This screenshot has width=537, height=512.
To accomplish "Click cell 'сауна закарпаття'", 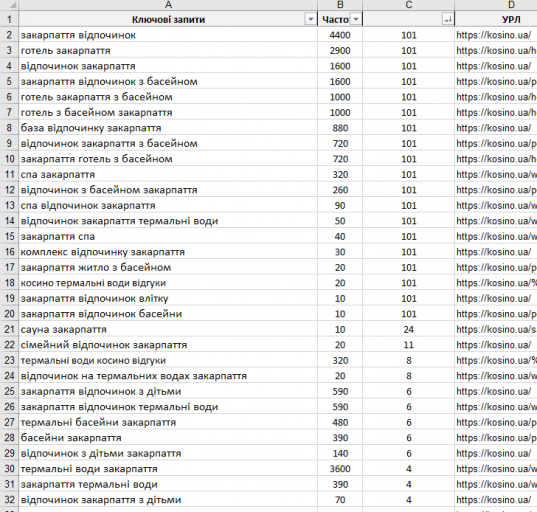I will [x=168, y=329].
